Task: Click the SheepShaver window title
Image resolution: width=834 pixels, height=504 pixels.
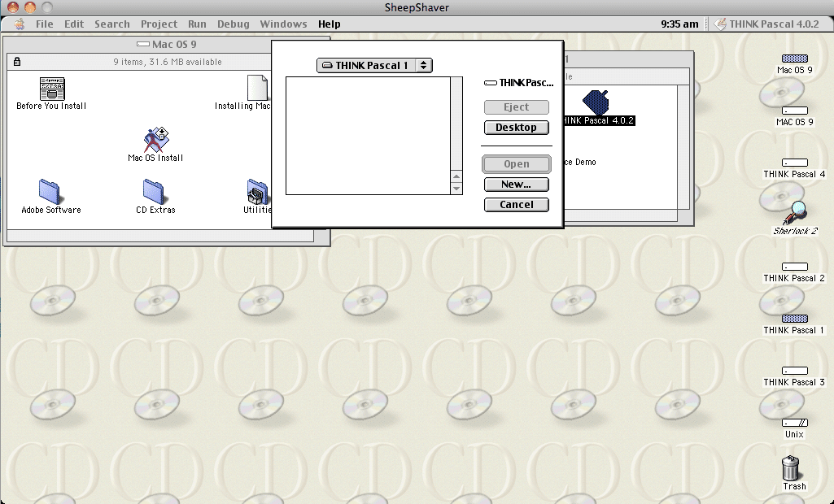Action: pos(417,7)
